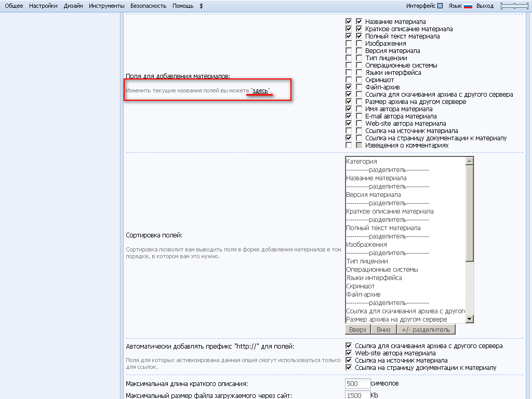
Task: Uncheck http prefix for Ссылка на источник материала
Action: [349, 361]
